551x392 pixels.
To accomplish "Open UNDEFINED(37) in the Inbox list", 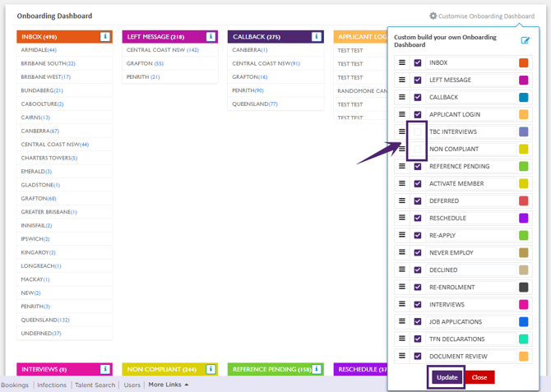I will click(41, 334).
